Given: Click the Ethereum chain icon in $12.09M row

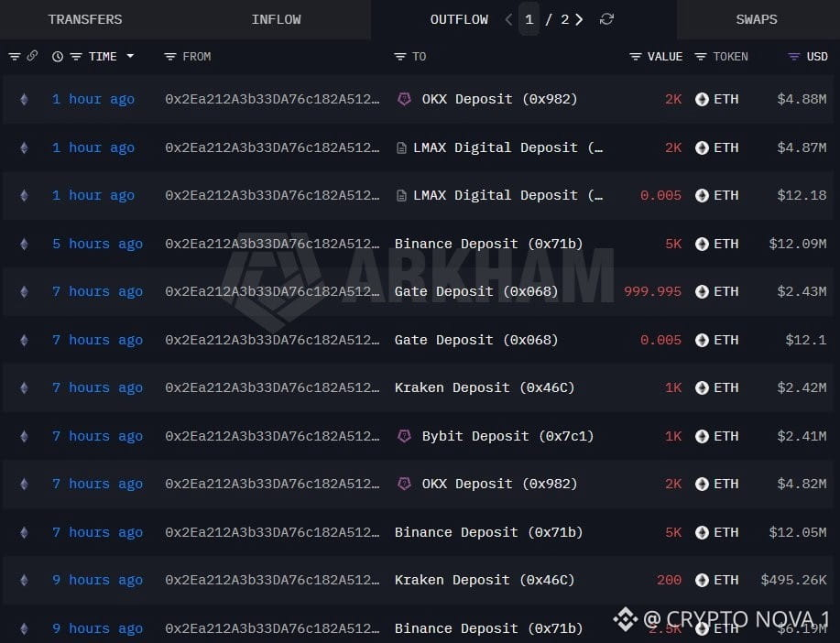Looking at the screenshot, I should (24, 244).
